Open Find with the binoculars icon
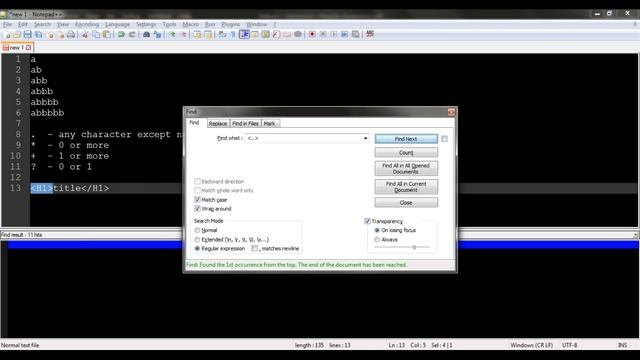Image resolution: width=640 pixels, height=360 pixels. click(146, 34)
